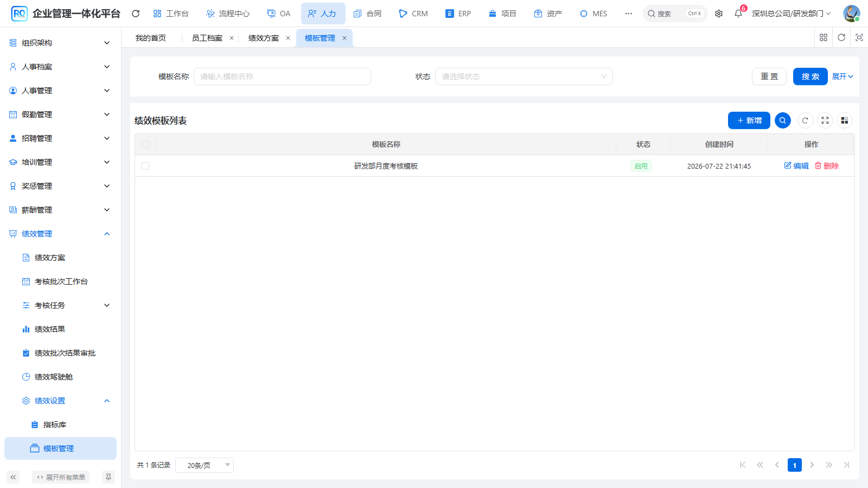Close the 员工档案 tab
The image size is (868, 488).
tap(232, 38)
